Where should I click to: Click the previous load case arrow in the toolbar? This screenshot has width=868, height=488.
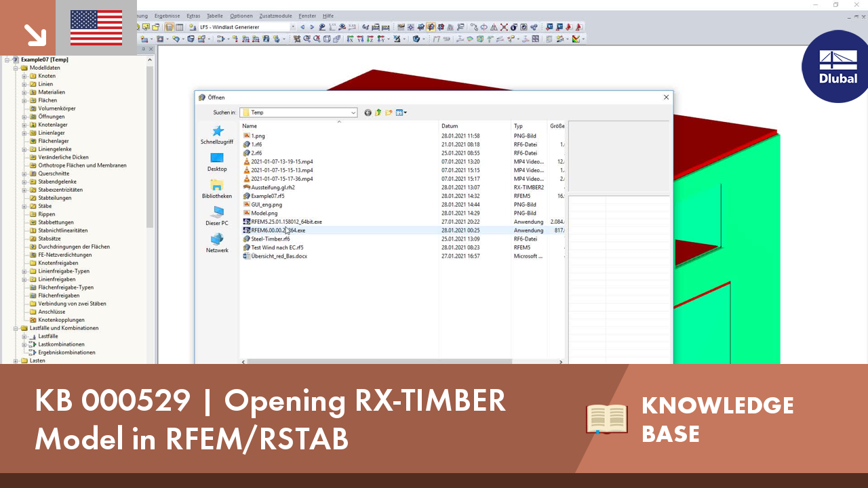303,27
